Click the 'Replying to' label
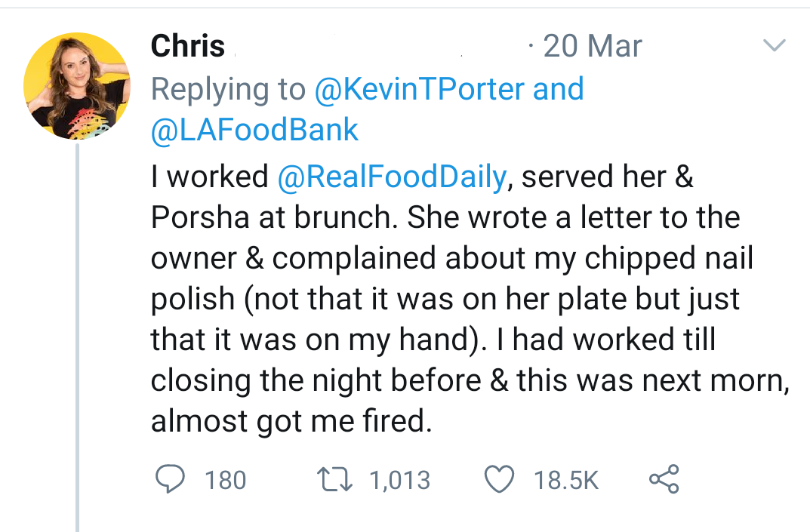This screenshot has height=532, width=810. (228, 89)
